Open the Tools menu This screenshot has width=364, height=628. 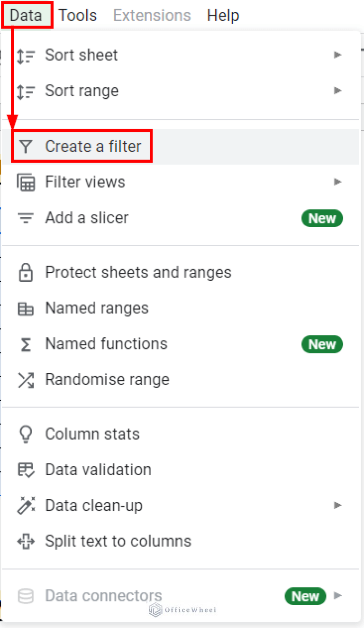point(77,15)
